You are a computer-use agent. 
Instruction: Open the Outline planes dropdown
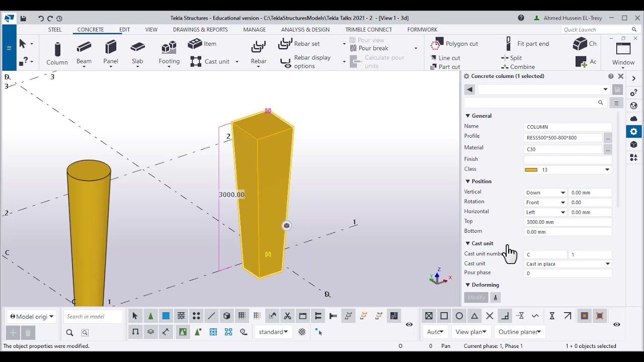[x=519, y=332]
